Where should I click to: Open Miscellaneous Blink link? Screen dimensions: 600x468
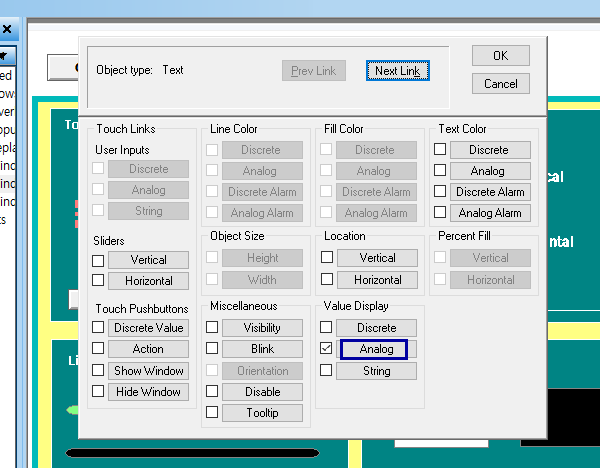click(x=262, y=349)
